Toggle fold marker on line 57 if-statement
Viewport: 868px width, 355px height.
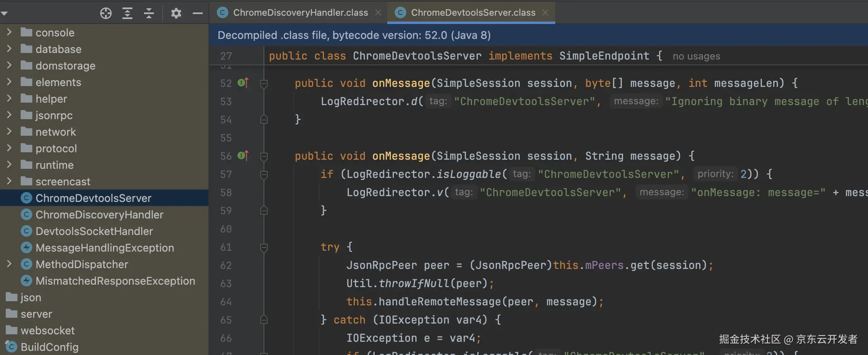click(264, 175)
